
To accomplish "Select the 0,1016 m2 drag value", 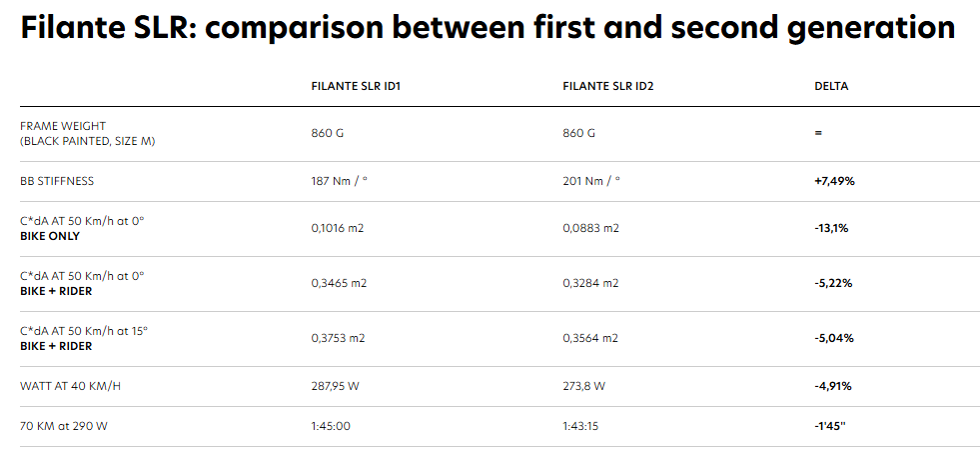I will pos(338,228).
